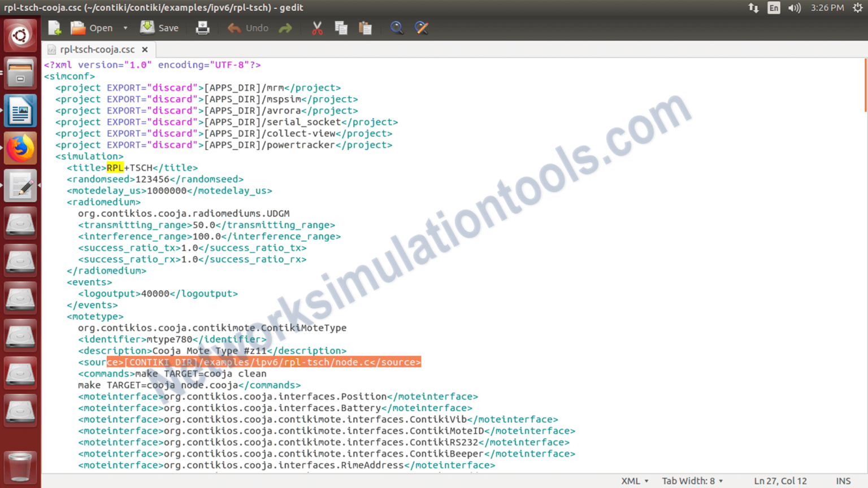This screenshot has height=488, width=868.
Task: Launch Firefox from the dock
Action: pyautogui.click(x=20, y=147)
